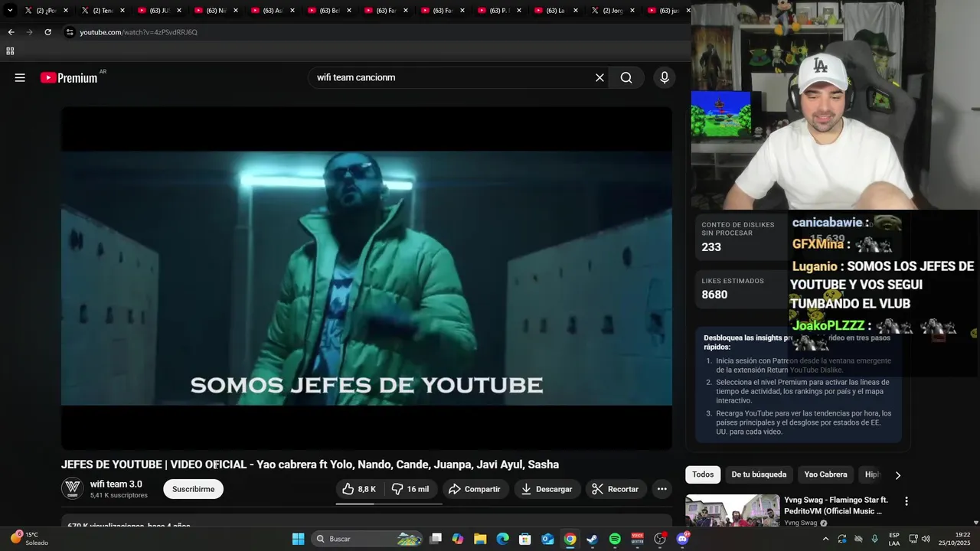The height and width of the screenshot is (551, 980).
Task: Open Steam from taskbar
Action: 592,539
